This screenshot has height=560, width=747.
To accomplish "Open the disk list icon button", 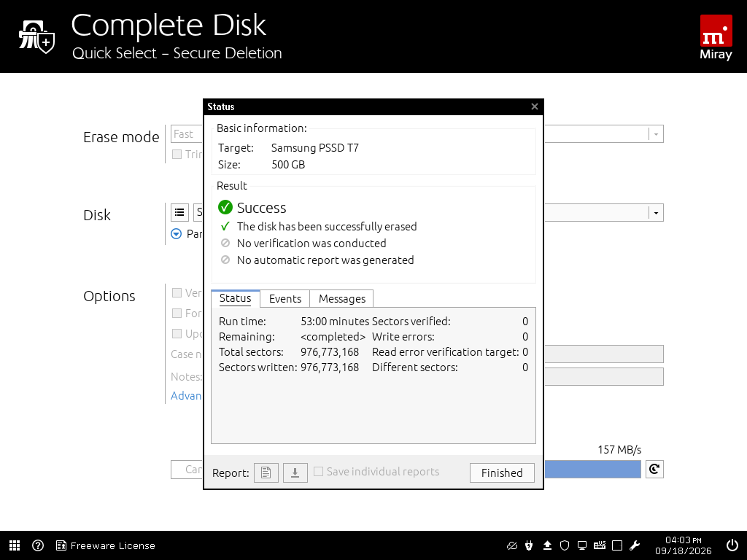I will (x=179, y=212).
